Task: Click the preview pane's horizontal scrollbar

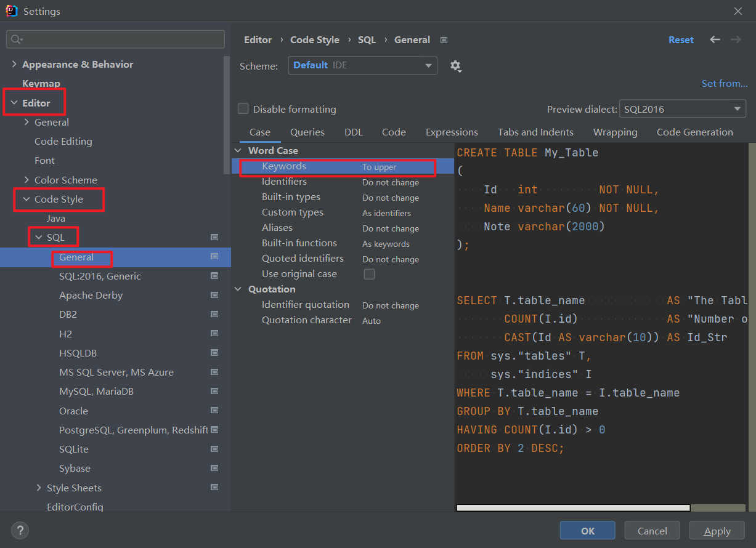Action: (x=573, y=508)
